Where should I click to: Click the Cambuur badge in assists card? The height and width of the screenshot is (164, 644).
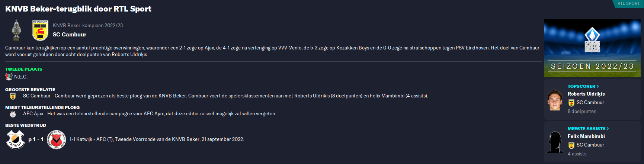click(x=571, y=145)
